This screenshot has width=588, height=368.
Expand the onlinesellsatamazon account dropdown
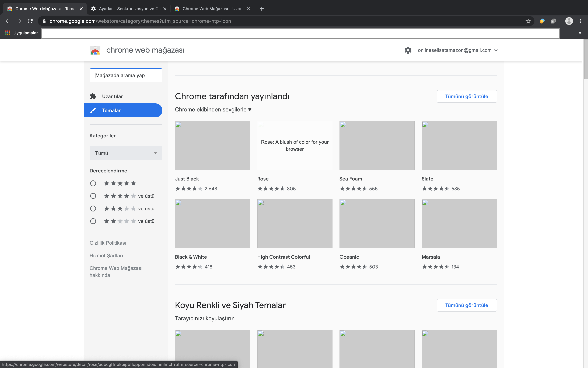[458, 50]
